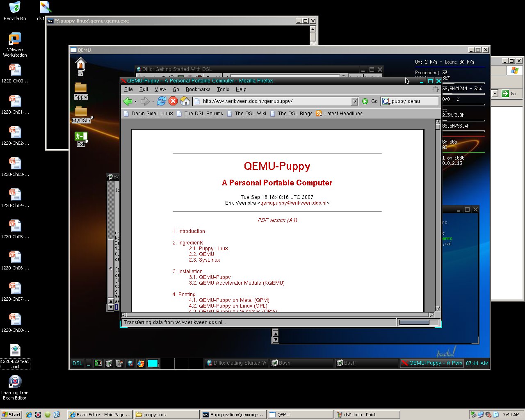This screenshot has width=525, height=420.
Task: Click Go button in background browser window
Action: (509, 94)
